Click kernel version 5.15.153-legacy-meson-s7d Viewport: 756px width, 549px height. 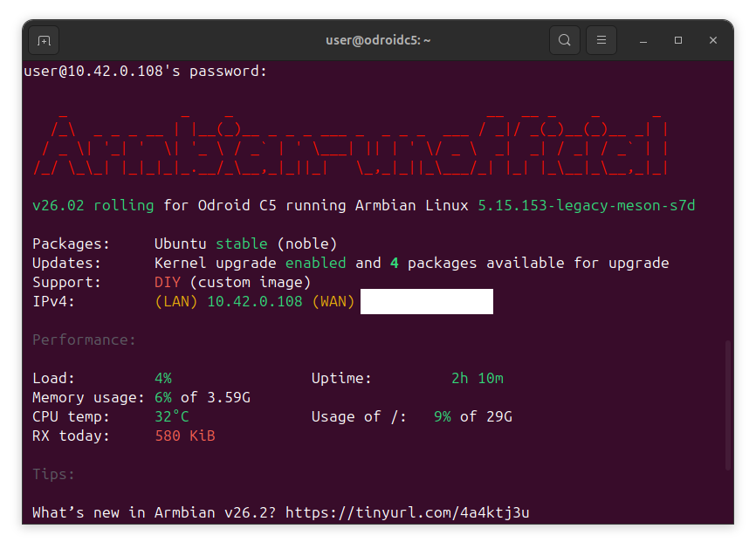coord(586,206)
